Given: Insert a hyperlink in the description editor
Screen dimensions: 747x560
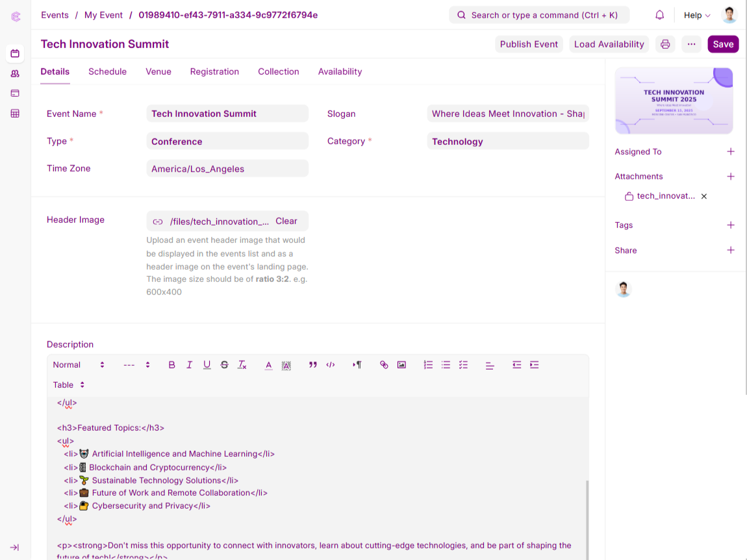Looking at the screenshot, I should click(x=384, y=364).
